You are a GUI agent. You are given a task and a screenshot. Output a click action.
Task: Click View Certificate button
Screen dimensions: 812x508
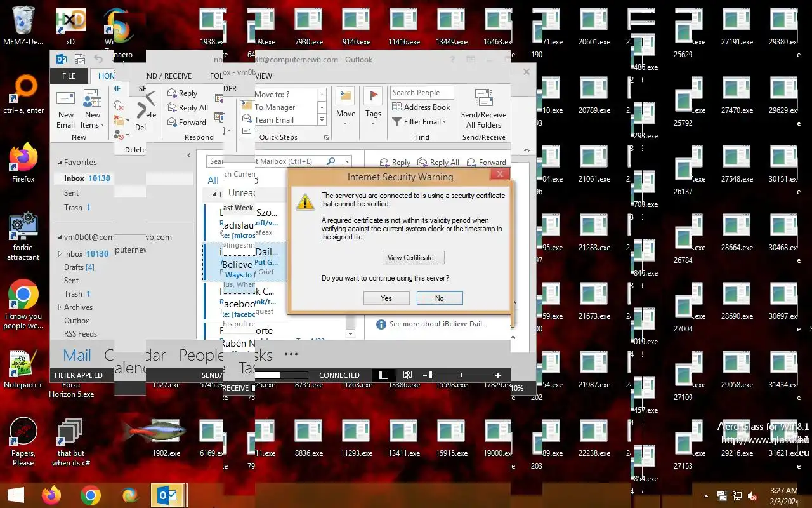412,258
